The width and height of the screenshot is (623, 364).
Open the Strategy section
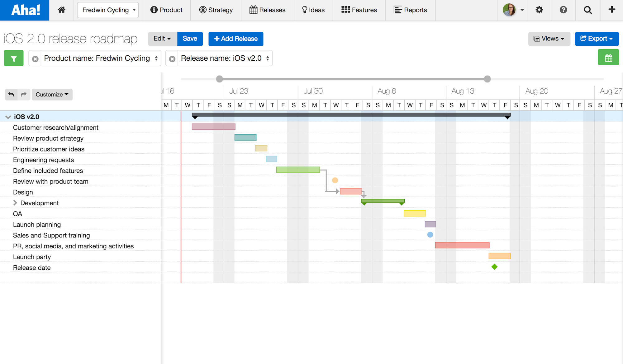(x=216, y=10)
